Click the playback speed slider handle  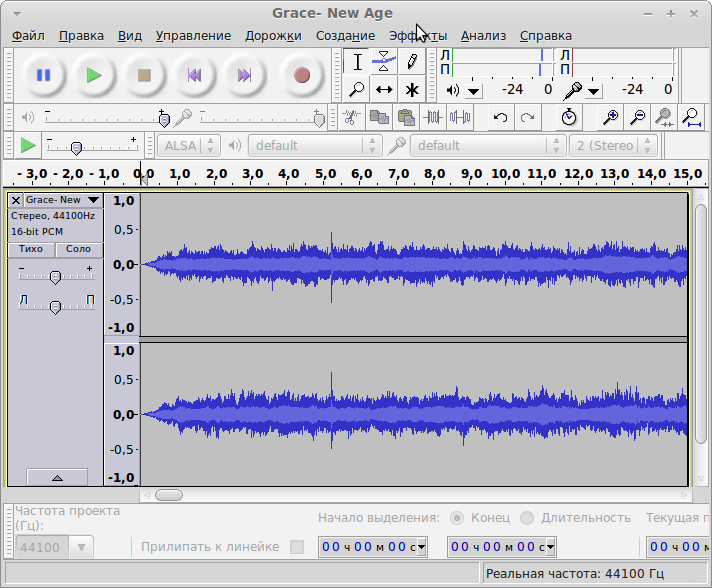[76, 148]
